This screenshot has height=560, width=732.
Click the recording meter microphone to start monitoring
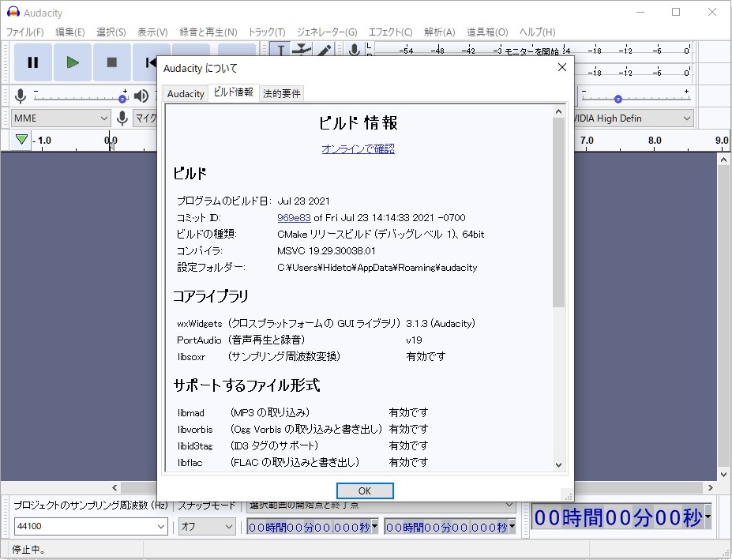coord(353,50)
